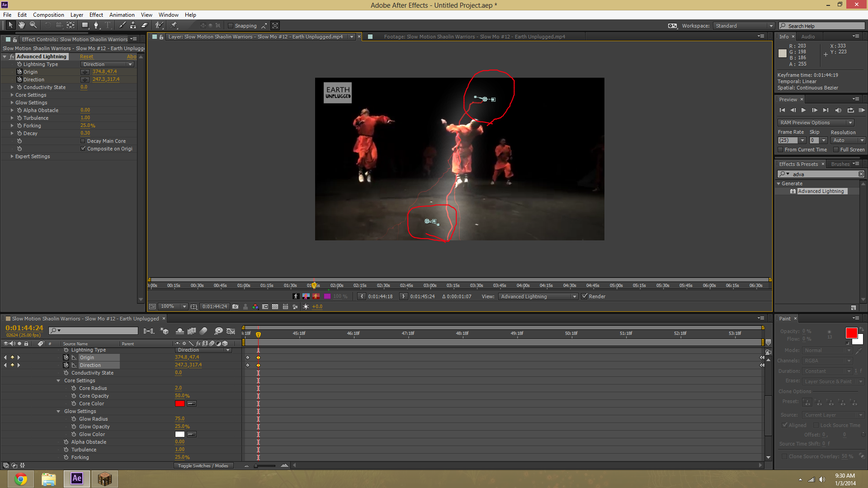Click the Region of Interest icon
The image size is (868, 488).
[x=265, y=306]
